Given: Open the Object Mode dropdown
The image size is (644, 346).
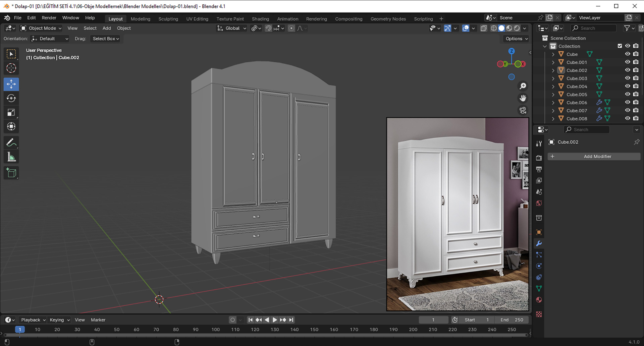Looking at the screenshot, I should coord(40,28).
